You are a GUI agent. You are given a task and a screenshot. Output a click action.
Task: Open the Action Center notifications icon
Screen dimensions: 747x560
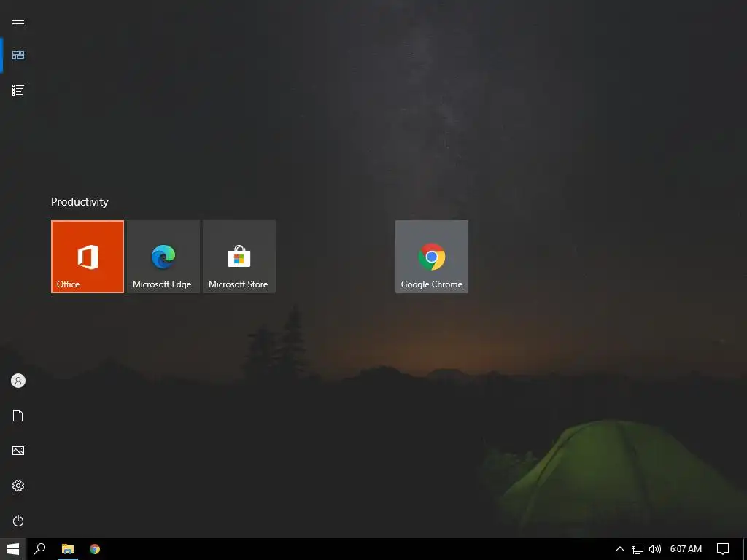pyautogui.click(x=723, y=549)
